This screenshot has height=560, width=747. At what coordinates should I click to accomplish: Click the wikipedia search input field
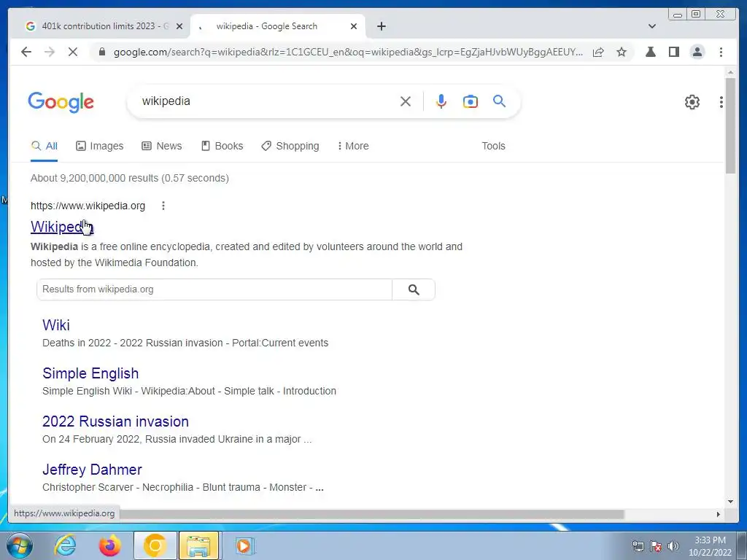(x=267, y=101)
